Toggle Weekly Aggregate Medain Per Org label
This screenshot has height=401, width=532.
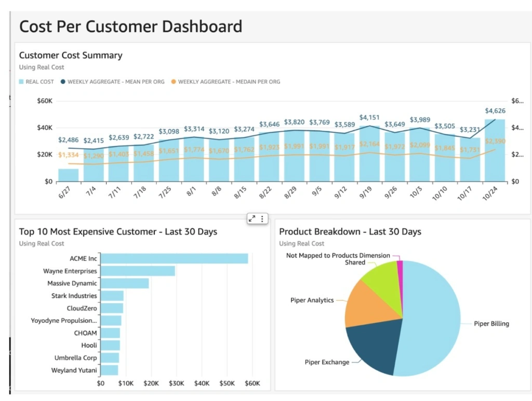tap(229, 82)
